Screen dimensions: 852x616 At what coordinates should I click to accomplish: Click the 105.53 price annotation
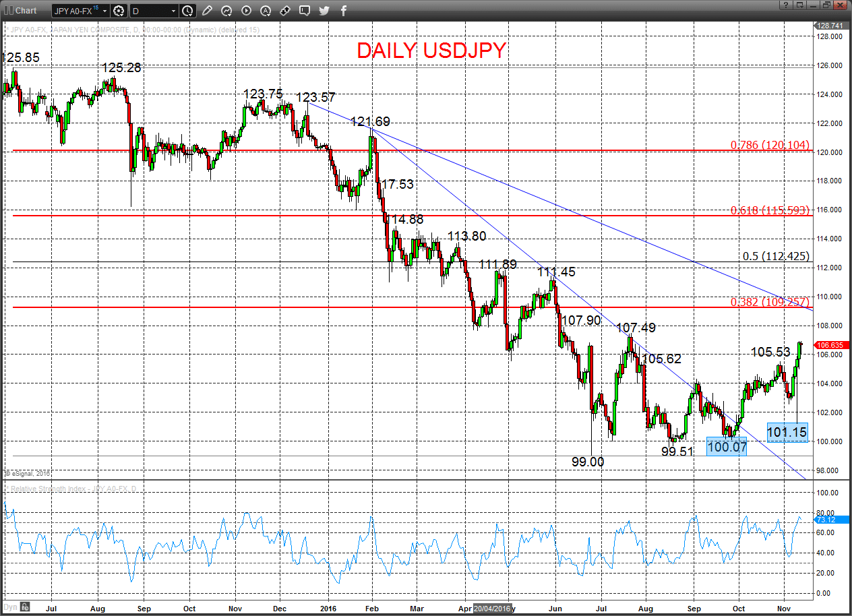click(x=770, y=352)
